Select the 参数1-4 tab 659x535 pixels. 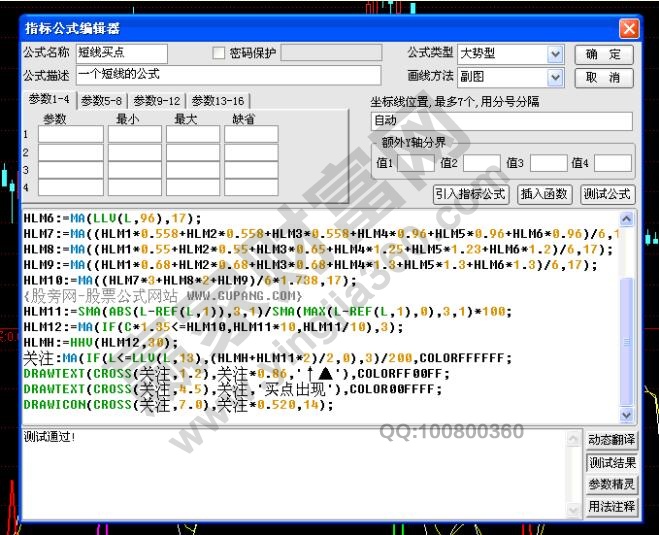[x=49, y=100]
